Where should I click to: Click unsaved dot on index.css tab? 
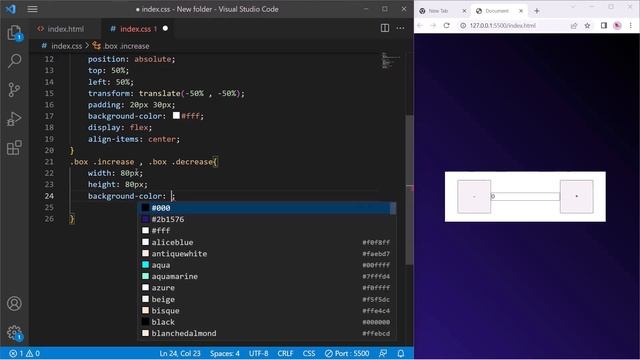point(165,29)
